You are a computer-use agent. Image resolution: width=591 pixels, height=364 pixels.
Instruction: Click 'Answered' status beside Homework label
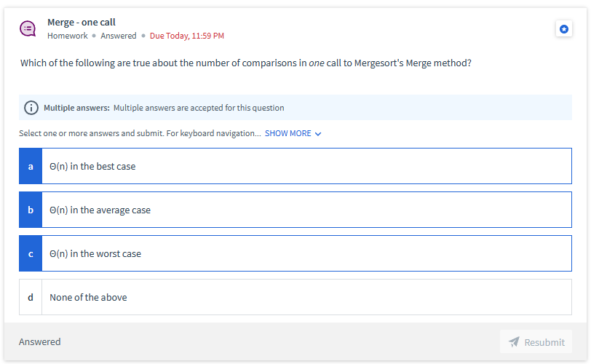(x=119, y=36)
